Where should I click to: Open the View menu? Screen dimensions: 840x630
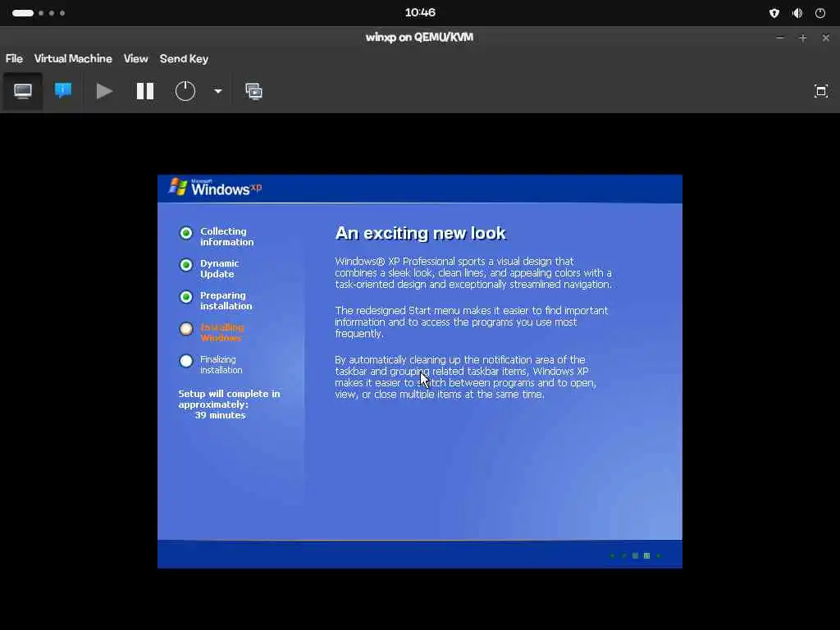coord(135,59)
